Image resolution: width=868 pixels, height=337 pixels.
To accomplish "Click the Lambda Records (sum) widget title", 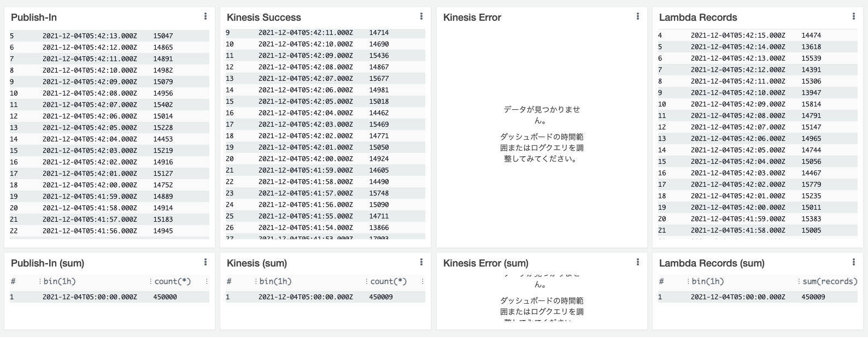I will 712,263.
